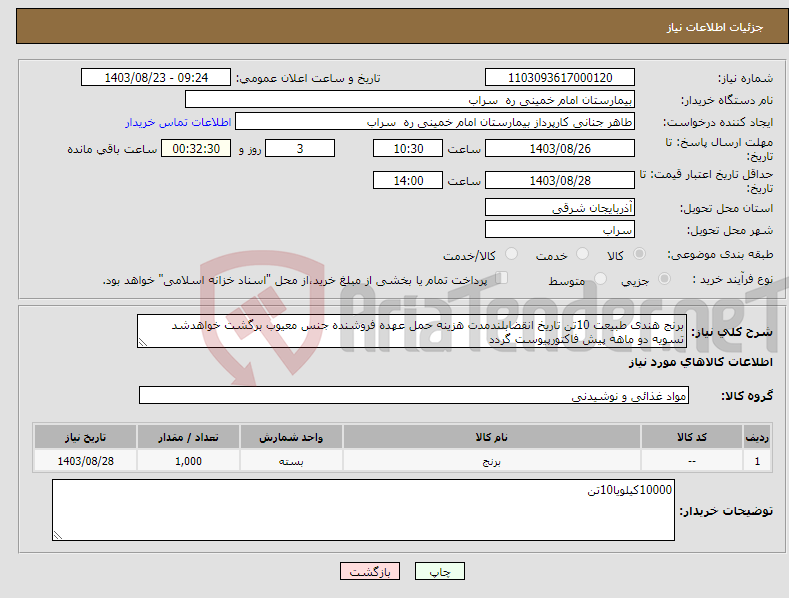
Task: Click the goods group field مواد غذائی و نوشیدنی
Action: click(414, 396)
